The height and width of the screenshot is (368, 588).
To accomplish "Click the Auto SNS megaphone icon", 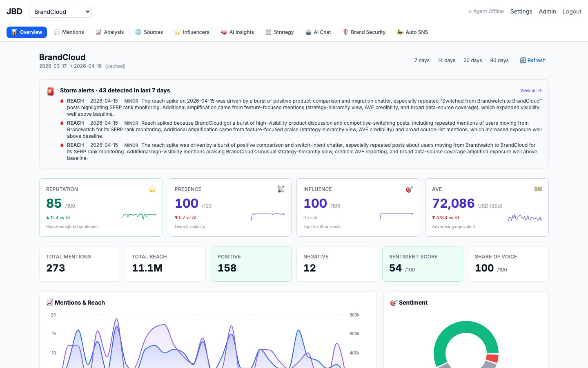I will coord(400,32).
